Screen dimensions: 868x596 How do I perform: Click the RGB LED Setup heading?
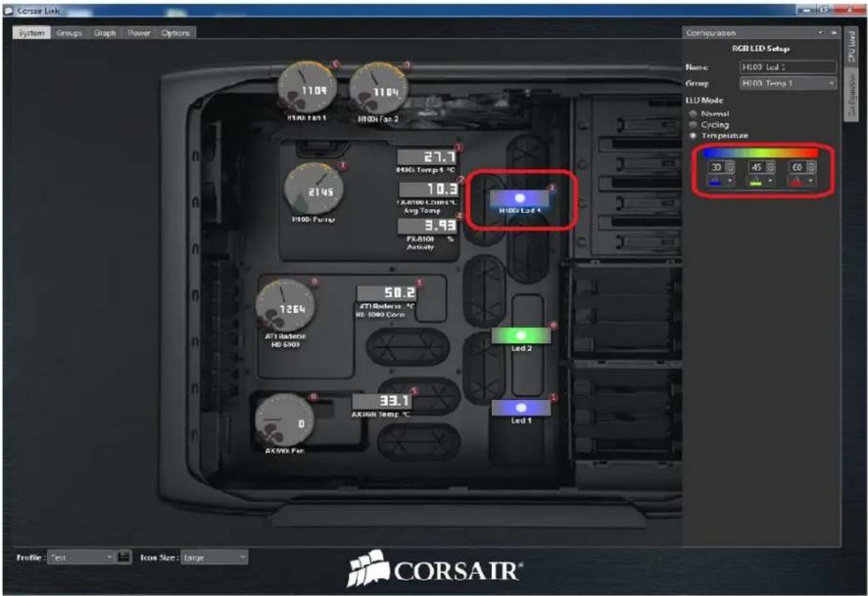click(x=760, y=48)
